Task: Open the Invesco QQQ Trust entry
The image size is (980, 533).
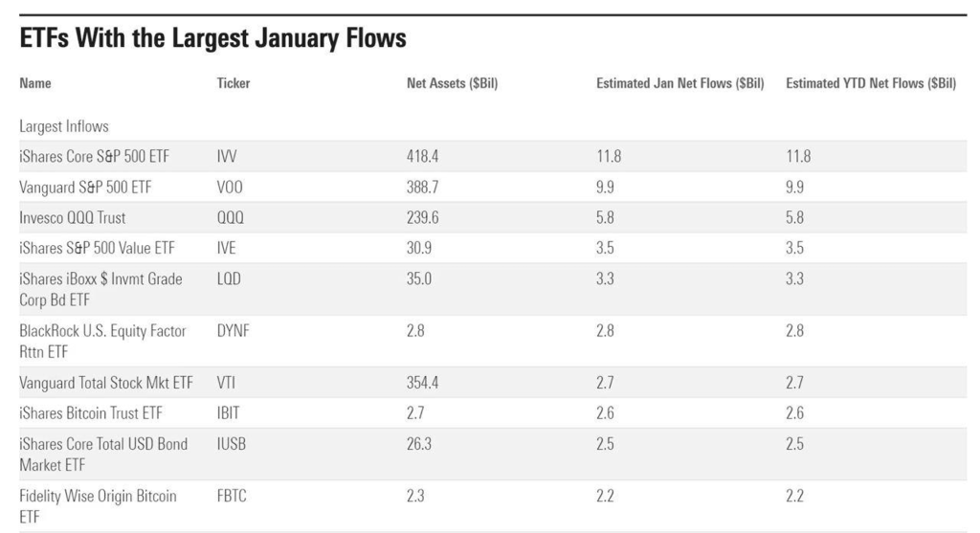Action: click(73, 218)
